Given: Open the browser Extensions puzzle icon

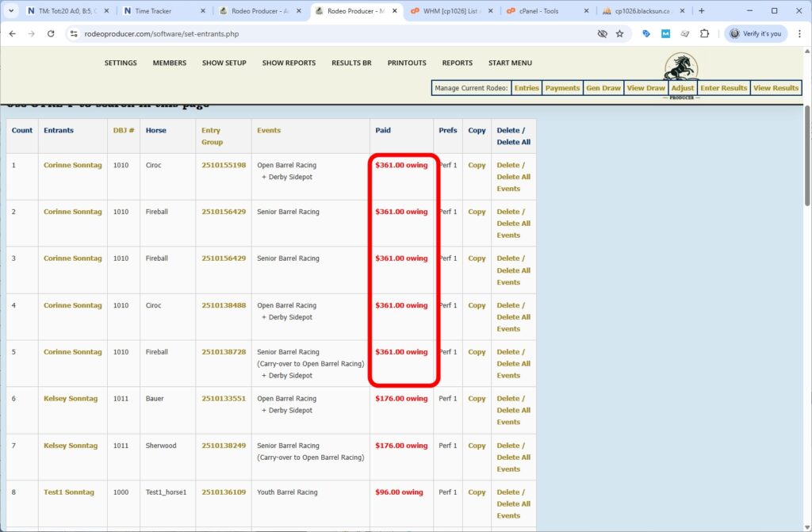Looking at the screenshot, I should point(704,34).
